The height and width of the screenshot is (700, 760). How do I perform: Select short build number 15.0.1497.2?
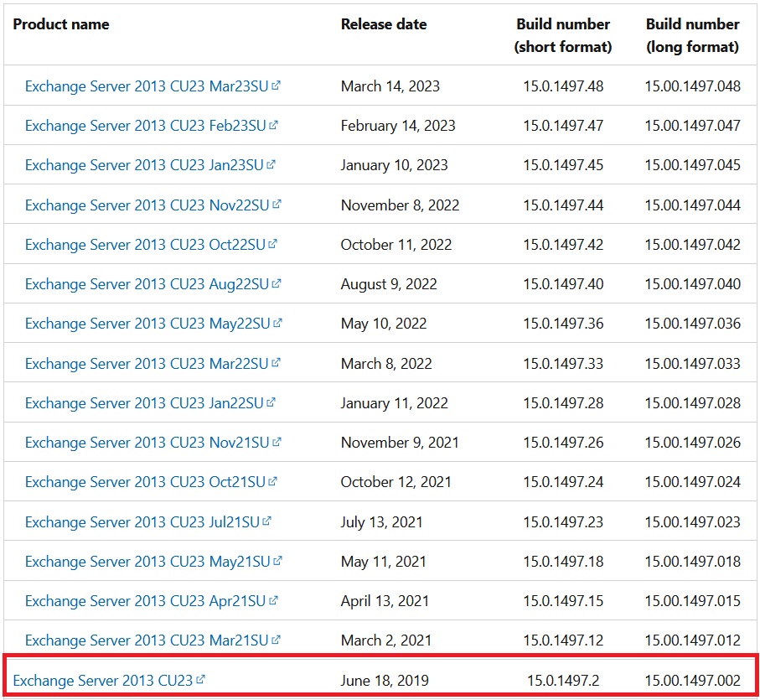click(563, 681)
